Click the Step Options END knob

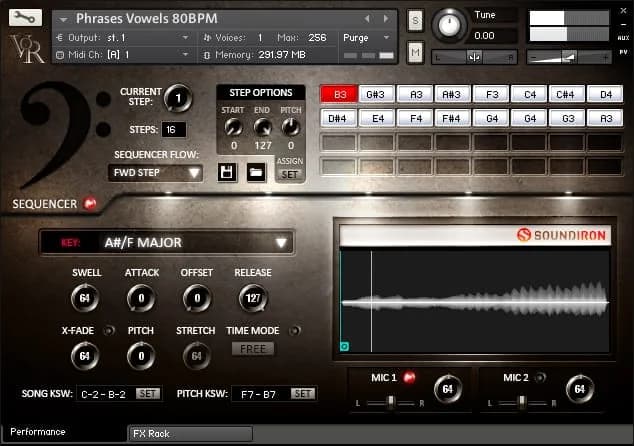pos(262,127)
